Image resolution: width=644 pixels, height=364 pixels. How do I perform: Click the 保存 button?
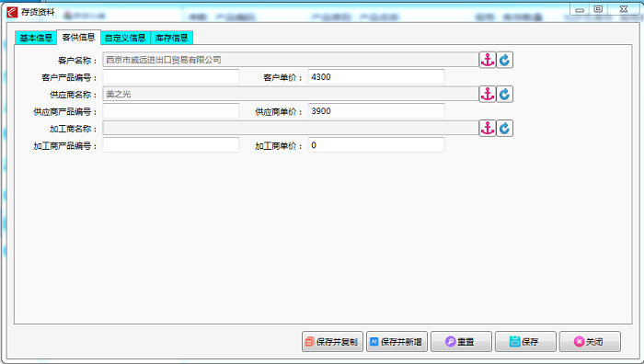[x=525, y=341]
